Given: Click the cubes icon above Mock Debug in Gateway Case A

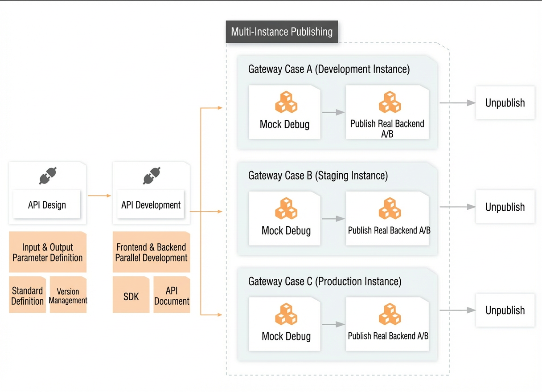Looking at the screenshot, I should pyautogui.click(x=286, y=102).
